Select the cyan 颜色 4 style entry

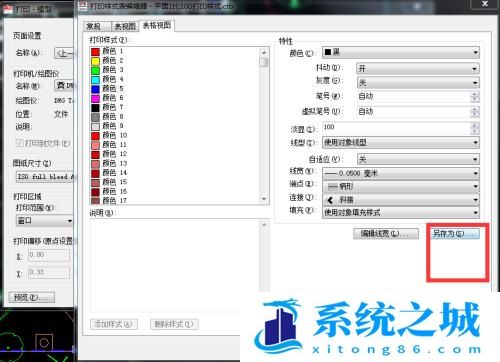point(107,79)
